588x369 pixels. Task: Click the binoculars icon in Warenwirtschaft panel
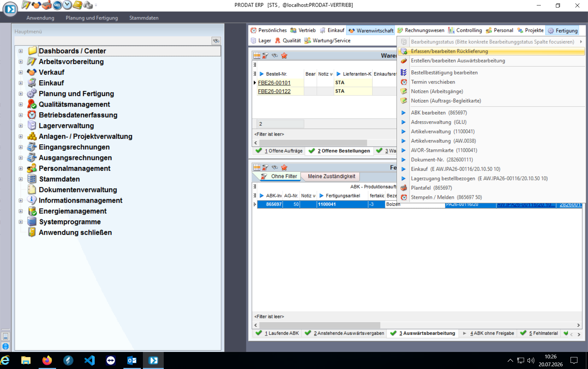(275, 55)
